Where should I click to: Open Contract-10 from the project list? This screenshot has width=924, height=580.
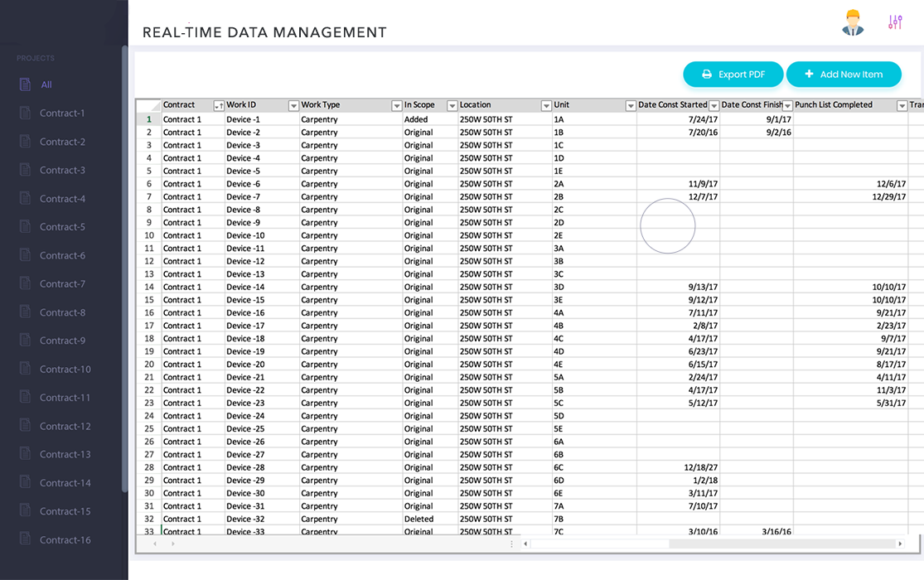tap(65, 369)
